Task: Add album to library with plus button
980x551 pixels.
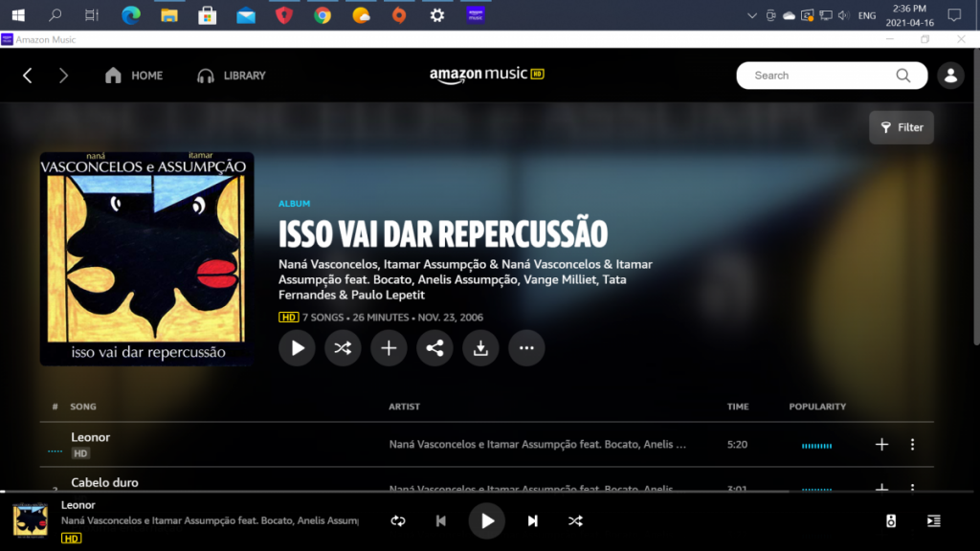Action: pos(389,348)
